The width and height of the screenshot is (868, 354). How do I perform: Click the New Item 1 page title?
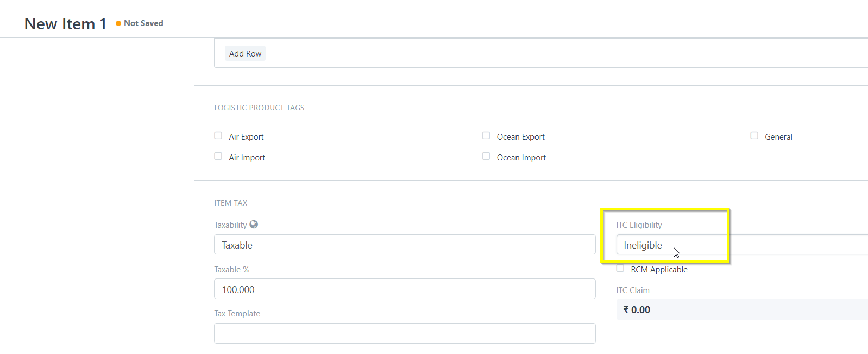65,24
